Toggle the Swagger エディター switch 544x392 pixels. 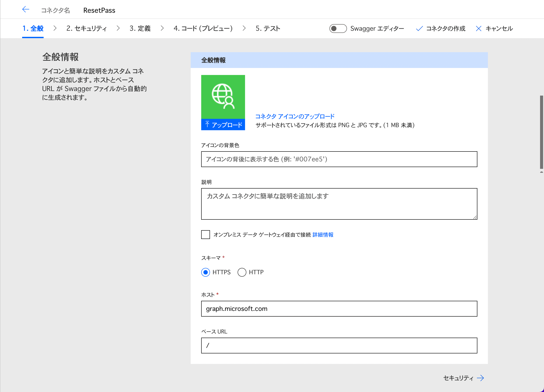338,29
